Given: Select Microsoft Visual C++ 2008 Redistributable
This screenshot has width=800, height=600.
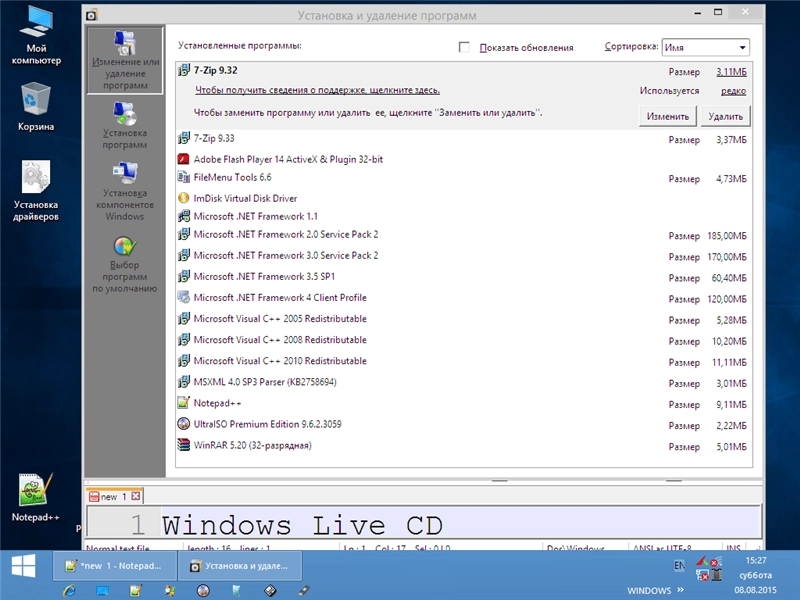Looking at the screenshot, I should pos(464,340).
